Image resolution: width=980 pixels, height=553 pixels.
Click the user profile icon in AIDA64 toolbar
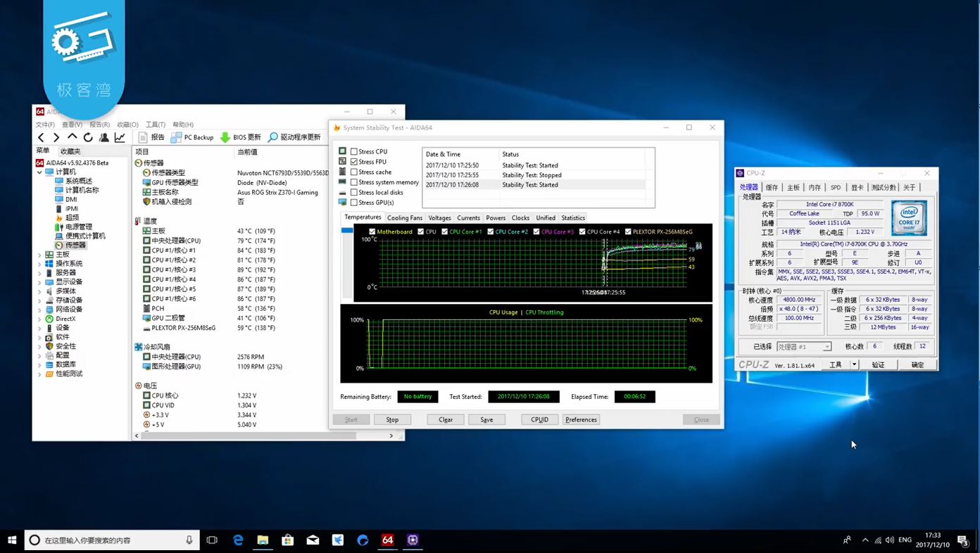104,137
